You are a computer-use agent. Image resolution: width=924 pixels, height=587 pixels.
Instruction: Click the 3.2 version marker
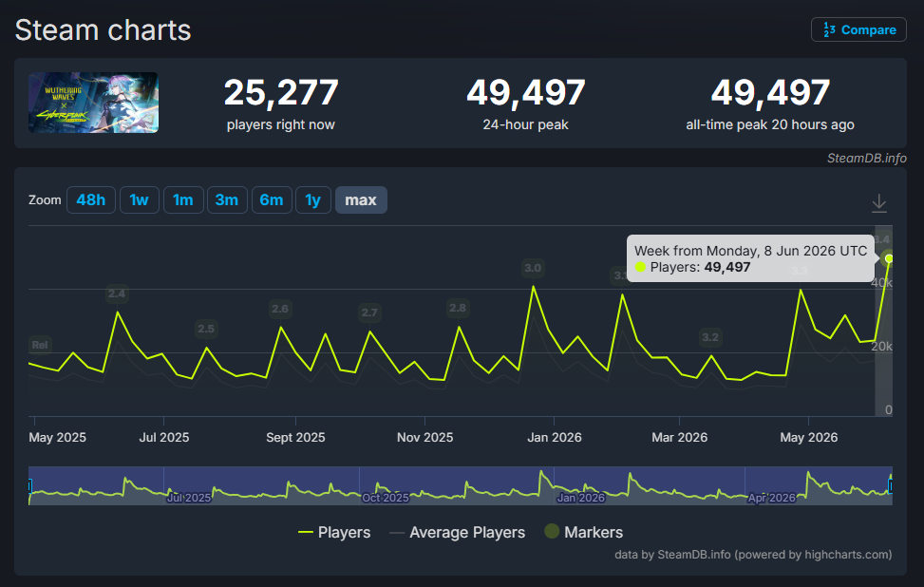[x=710, y=337]
